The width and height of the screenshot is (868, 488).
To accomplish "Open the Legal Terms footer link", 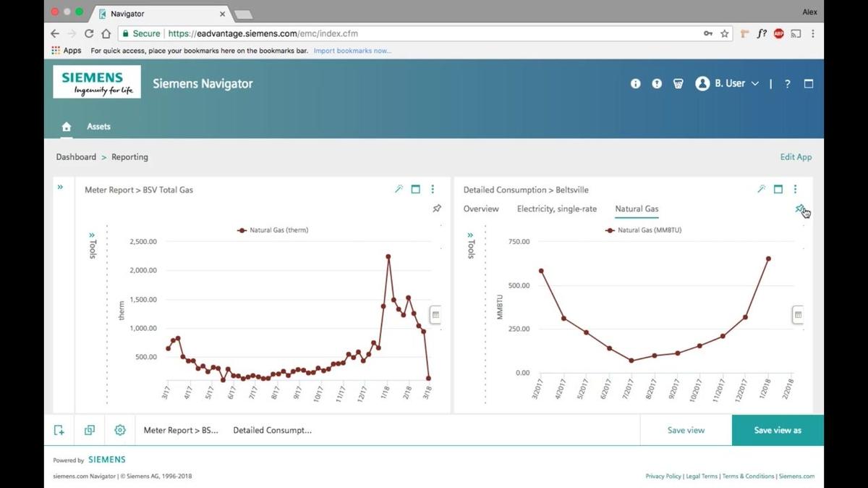I will click(702, 476).
